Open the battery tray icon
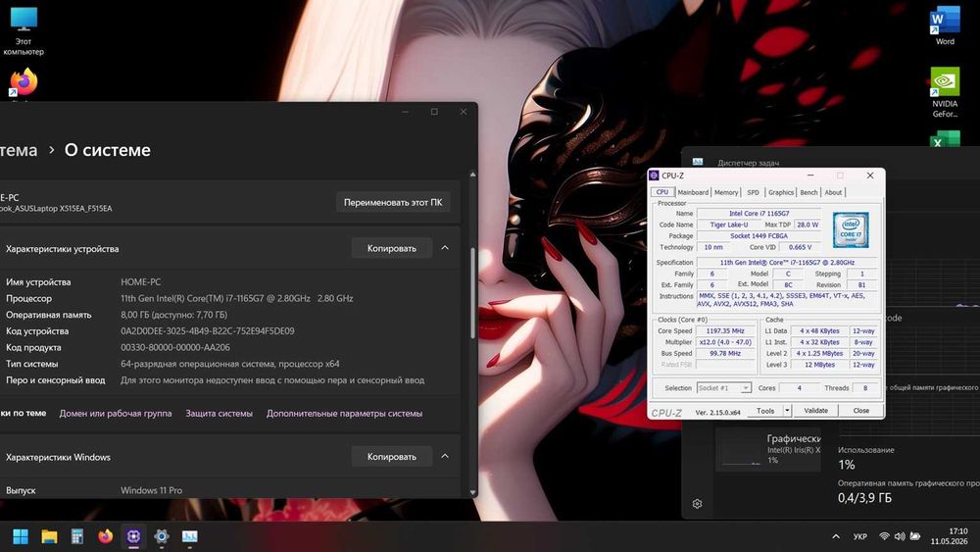The height and width of the screenshot is (552, 980). point(915,536)
